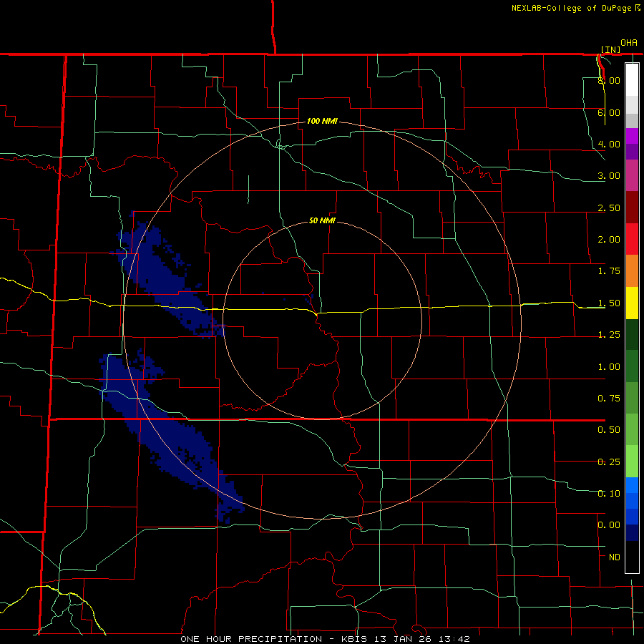Click the 50 NMI range ring label
The image size is (644, 644).
322,220
